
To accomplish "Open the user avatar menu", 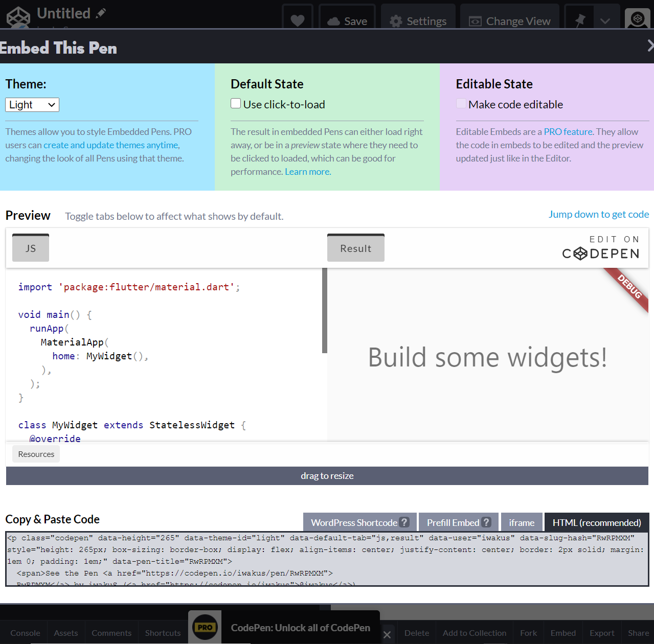I will click(638, 19).
